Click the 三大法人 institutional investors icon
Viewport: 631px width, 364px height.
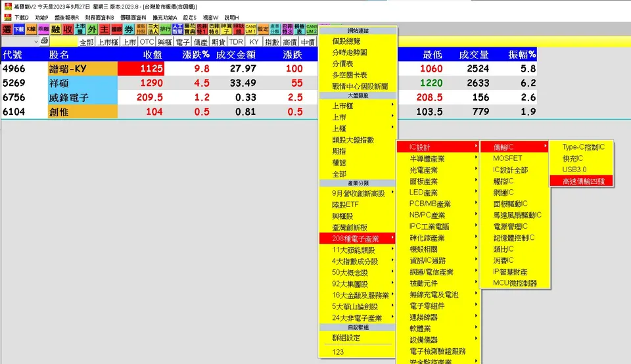point(153,30)
